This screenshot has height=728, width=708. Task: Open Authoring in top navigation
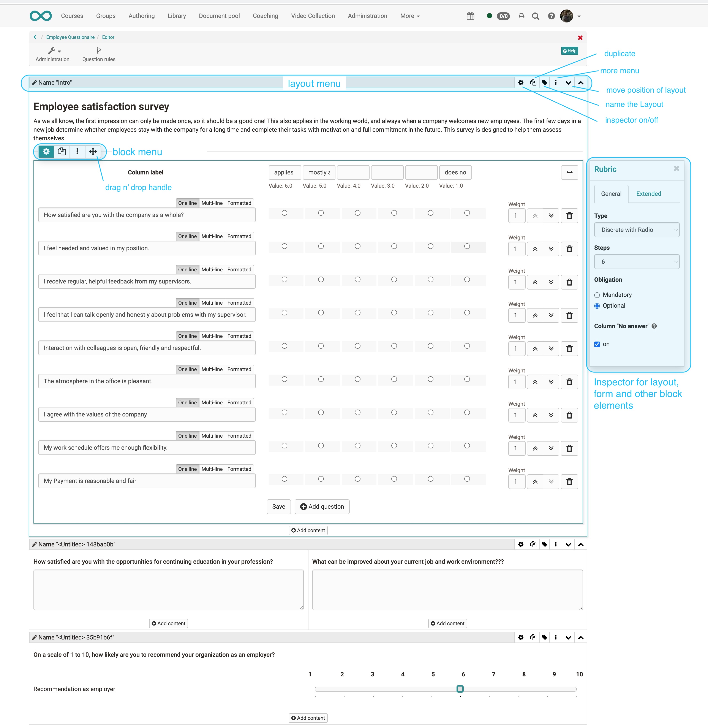142,16
